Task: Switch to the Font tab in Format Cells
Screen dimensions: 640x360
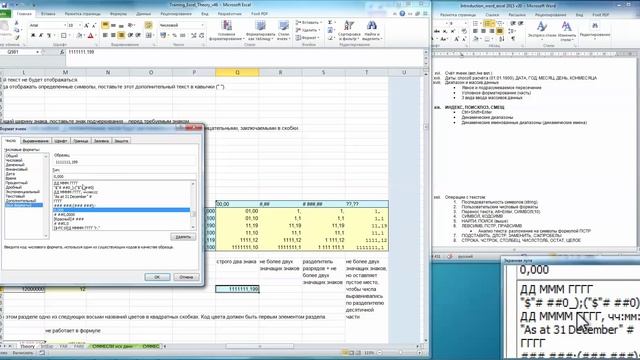Action: pyautogui.click(x=60, y=141)
